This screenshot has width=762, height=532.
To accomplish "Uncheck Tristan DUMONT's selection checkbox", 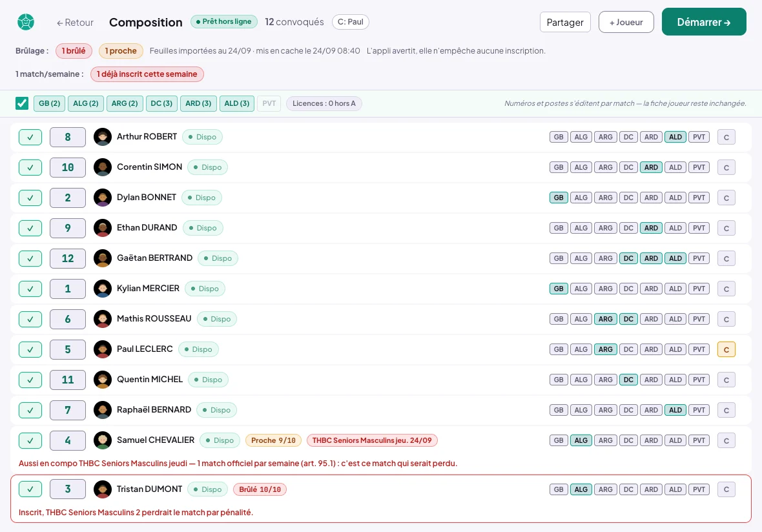I will [30, 489].
